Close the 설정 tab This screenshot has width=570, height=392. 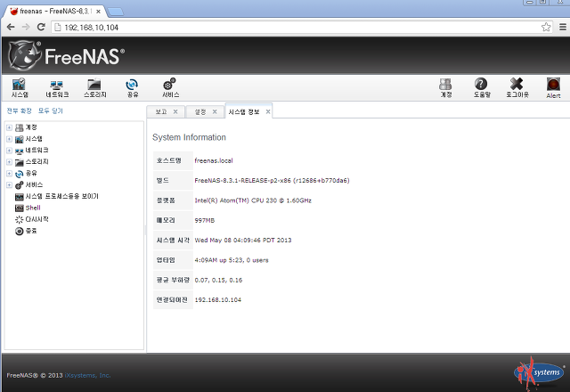(x=215, y=111)
